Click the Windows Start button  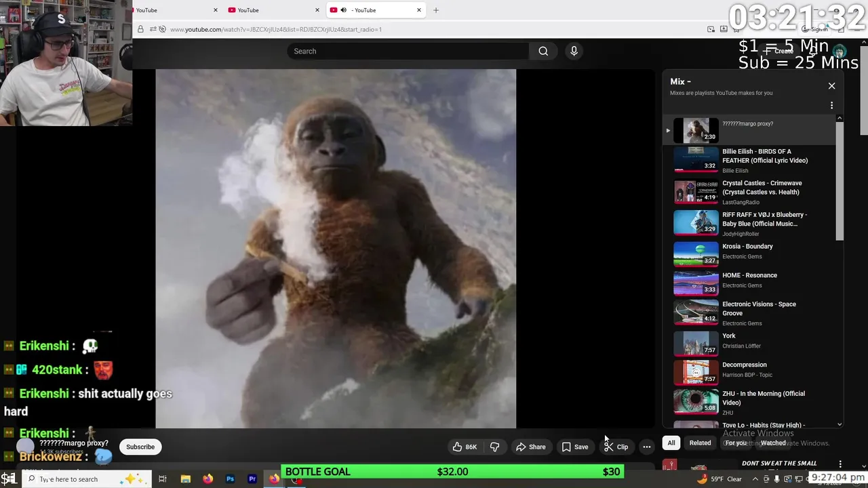point(9,479)
